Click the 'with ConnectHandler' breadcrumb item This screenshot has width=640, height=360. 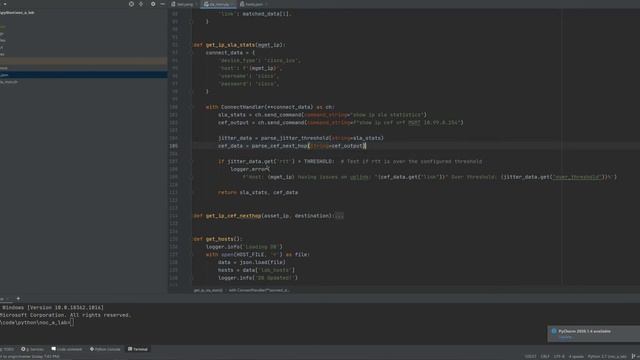259,290
